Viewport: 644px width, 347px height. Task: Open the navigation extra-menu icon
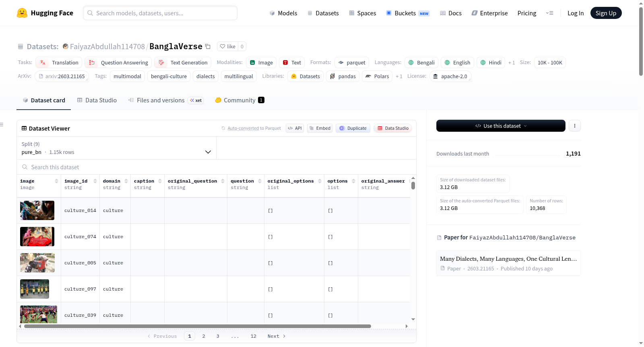tap(549, 13)
